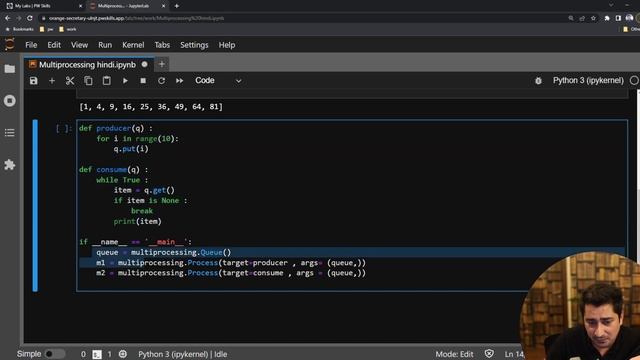The image size is (640, 360).
Task: Copy the selected cell icon
Action: (x=88, y=80)
